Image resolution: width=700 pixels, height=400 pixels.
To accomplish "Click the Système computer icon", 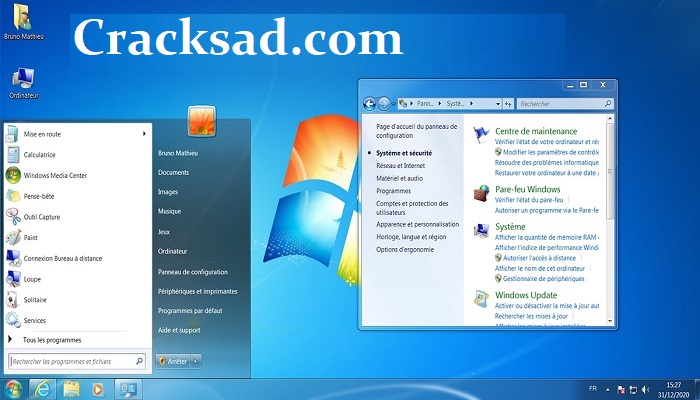I will tap(481, 231).
